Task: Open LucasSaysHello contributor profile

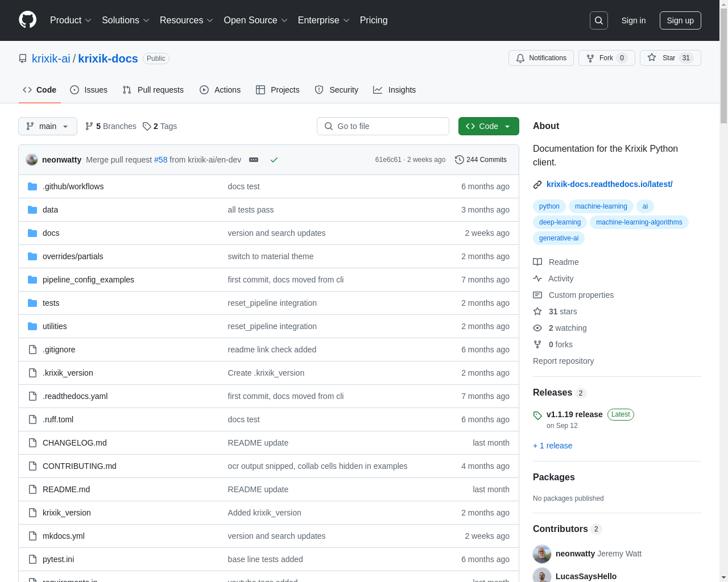Action: 586,576
